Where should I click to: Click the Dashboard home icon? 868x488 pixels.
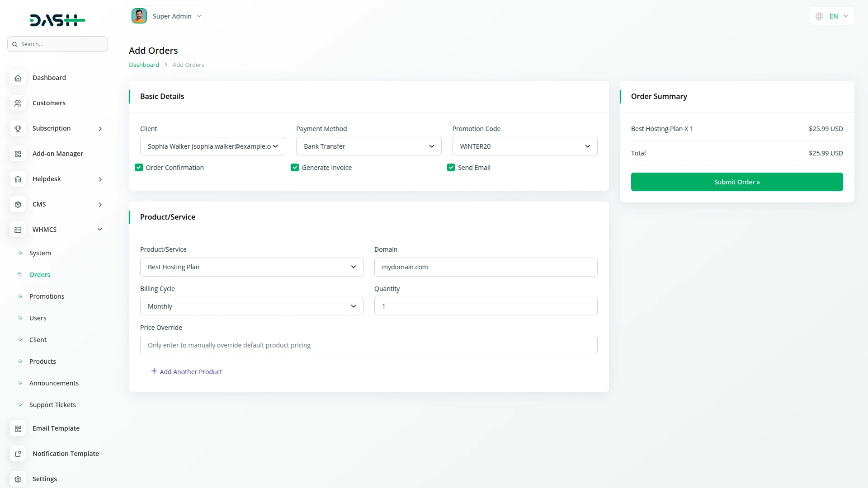(x=18, y=78)
